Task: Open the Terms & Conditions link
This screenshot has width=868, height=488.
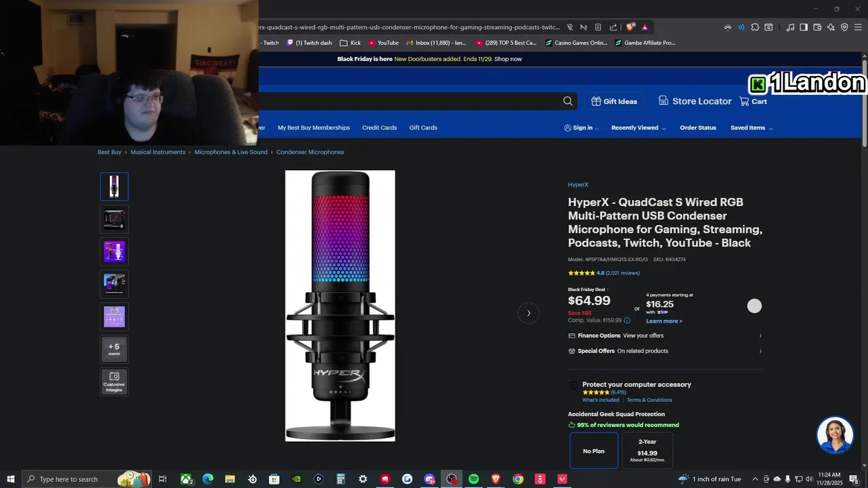Action: click(650, 400)
